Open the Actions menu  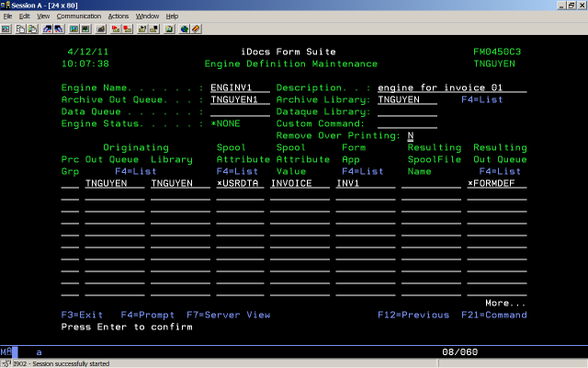point(118,17)
